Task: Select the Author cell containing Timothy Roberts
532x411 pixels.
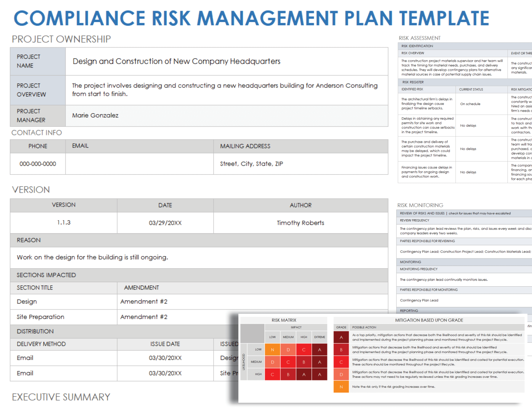Action: (301, 222)
